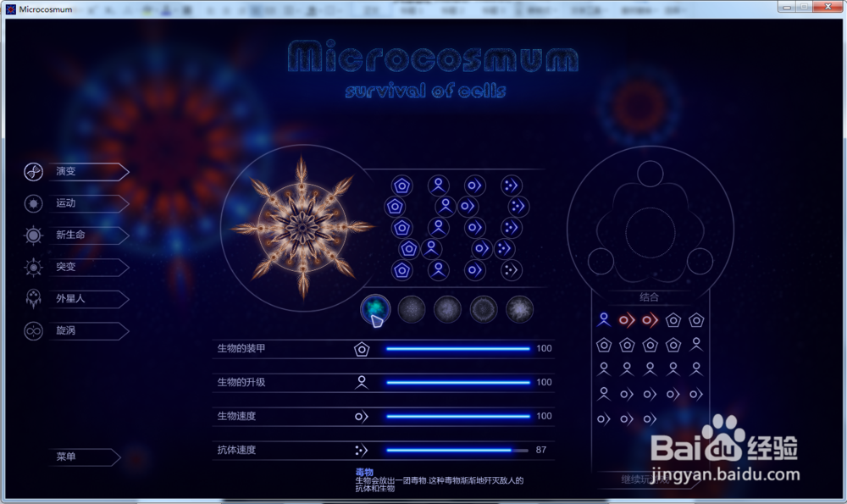Click the spiky cell icon beside 新生命
The width and height of the screenshot is (847, 504).
(x=34, y=235)
